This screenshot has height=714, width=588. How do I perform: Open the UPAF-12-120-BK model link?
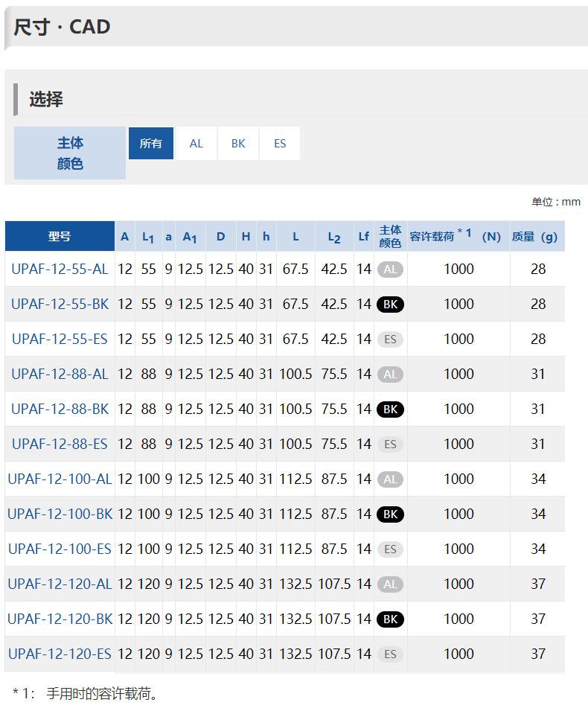60,619
